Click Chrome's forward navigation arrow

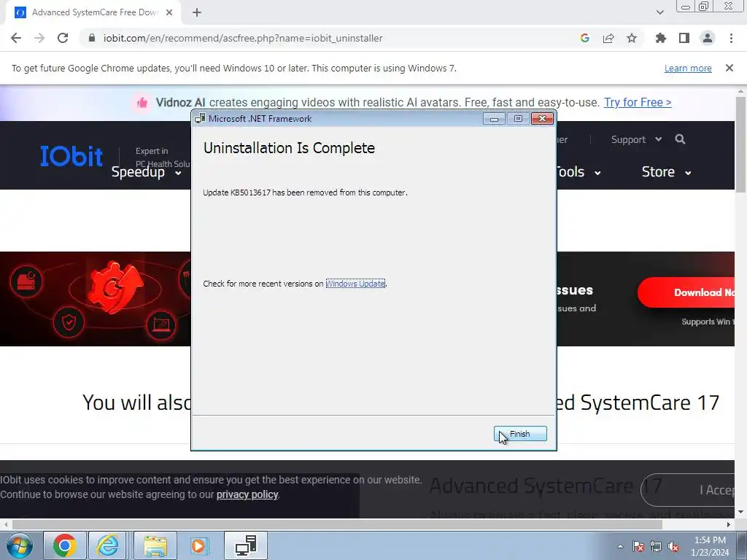[39, 38]
